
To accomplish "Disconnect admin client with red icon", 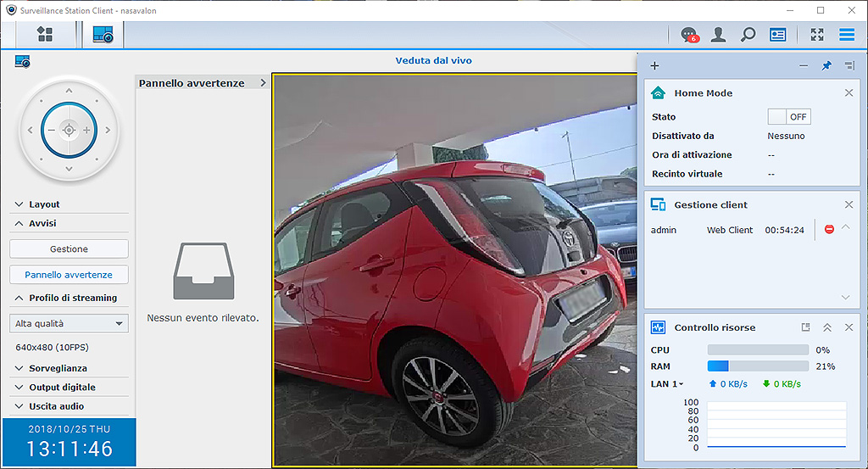I will click(829, 230).
